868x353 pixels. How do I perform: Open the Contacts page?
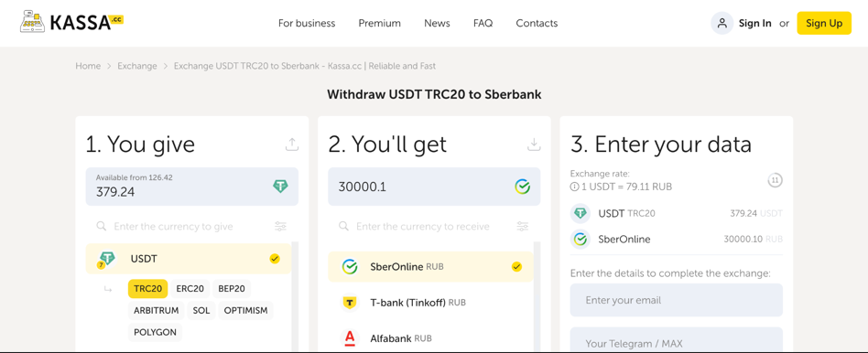tap(537, 23)
